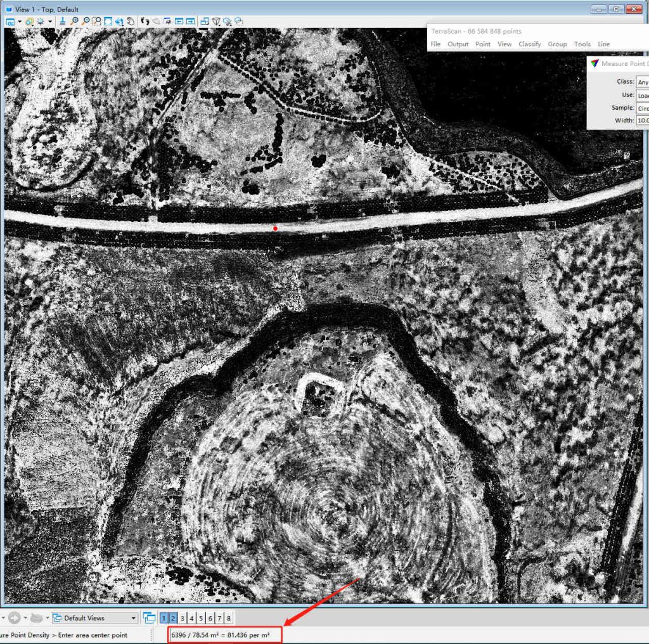Click the Tools menu in TerraScan

point(582,44)
